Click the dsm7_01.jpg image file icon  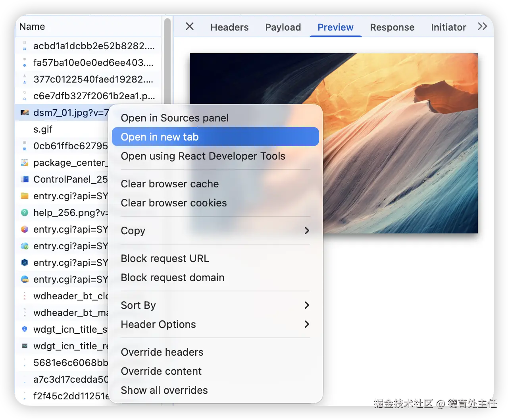click(25, 113)
